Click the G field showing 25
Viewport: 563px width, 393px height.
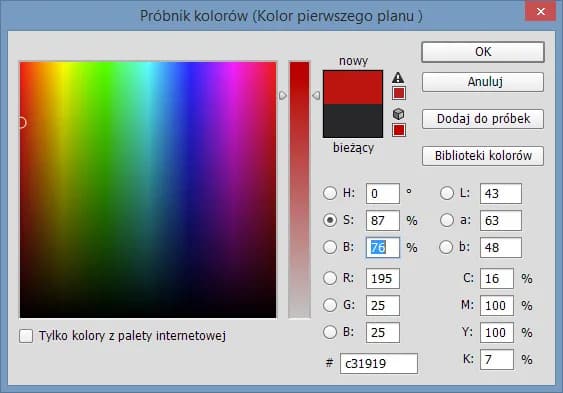tap(383, 305)
